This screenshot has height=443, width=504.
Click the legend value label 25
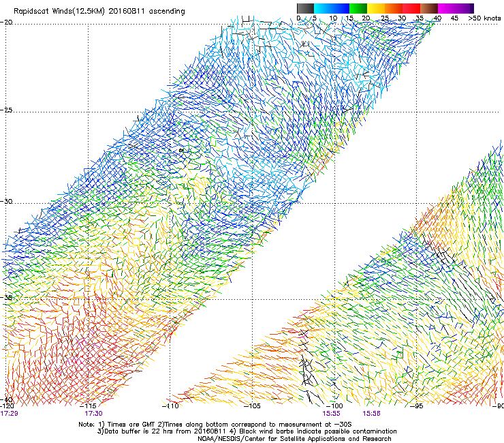(385, 18)
